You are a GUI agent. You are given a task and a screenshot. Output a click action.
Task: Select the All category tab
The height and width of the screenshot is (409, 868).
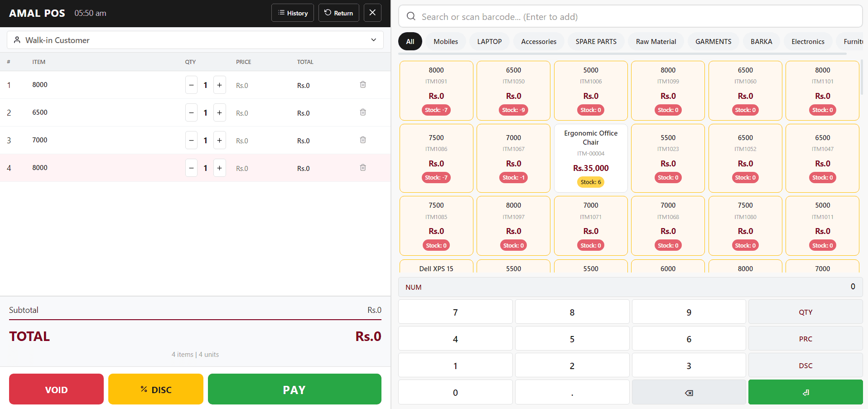(x=410, y=41)
